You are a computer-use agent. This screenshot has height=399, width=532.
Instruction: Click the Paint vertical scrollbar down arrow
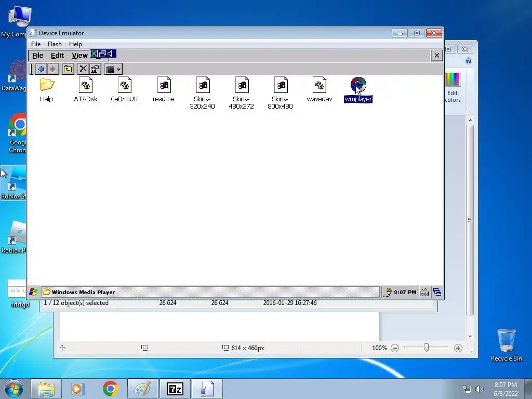[470, 336]
